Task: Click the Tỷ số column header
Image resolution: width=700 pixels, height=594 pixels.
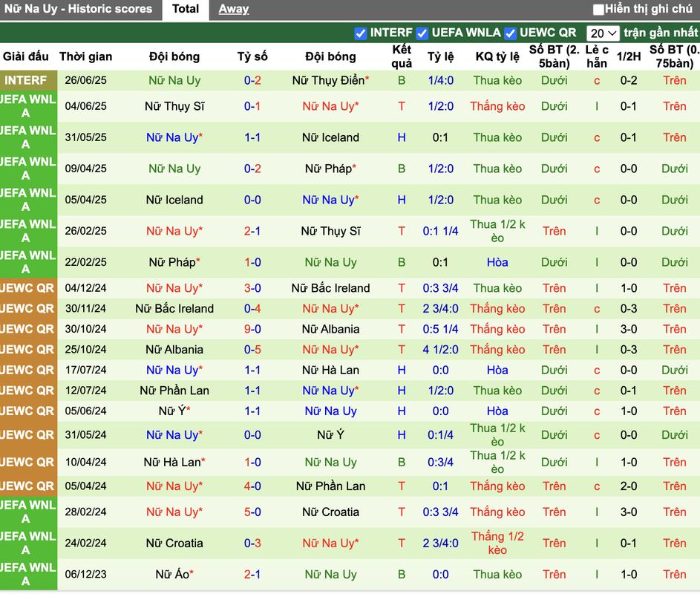Action: [x=252, y=56]
